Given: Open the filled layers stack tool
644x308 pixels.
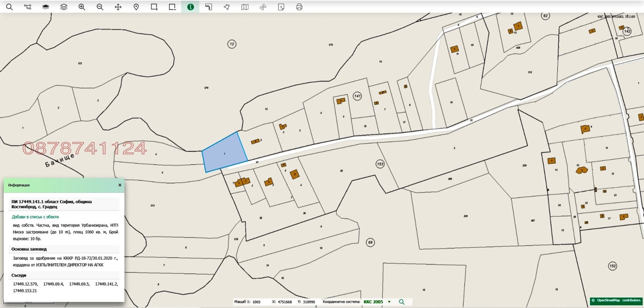Looking at the screenshot, I should 45,7.
